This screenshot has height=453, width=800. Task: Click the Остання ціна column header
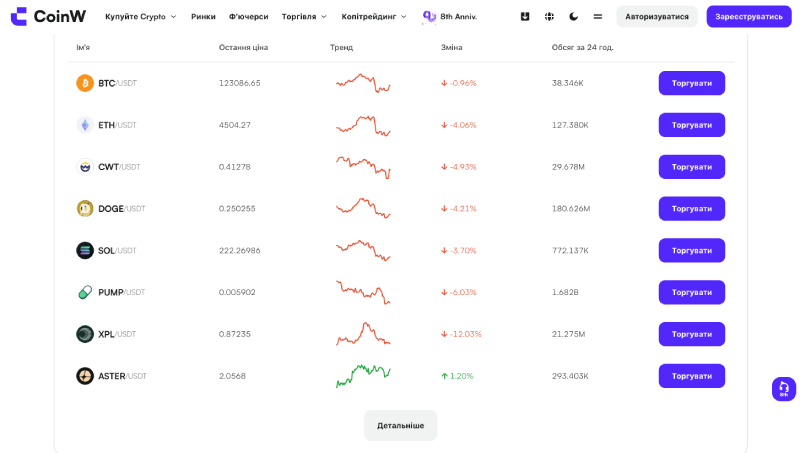pos(243,47)
